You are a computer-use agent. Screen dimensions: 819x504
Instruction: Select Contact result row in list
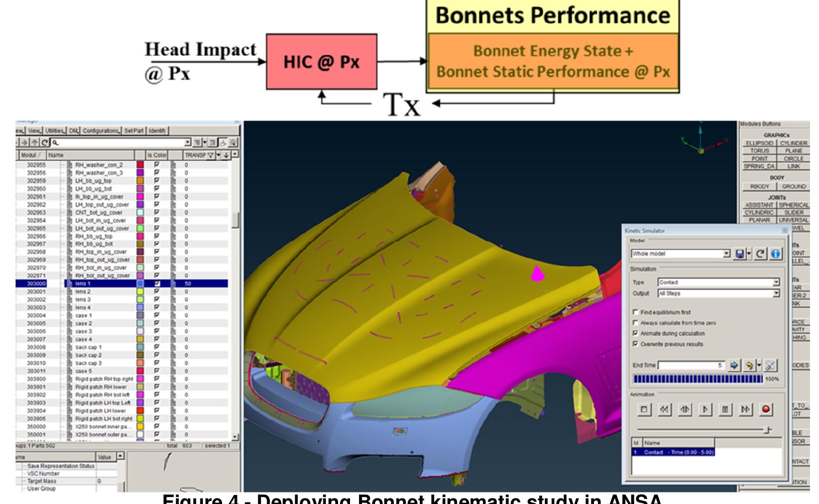pos(673,452)
